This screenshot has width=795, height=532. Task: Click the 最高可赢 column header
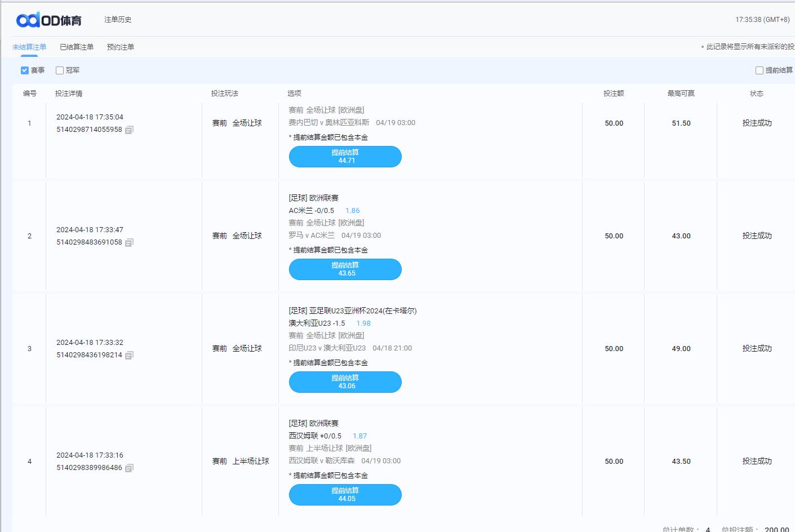pyautogui.click(x=681, y=94)
